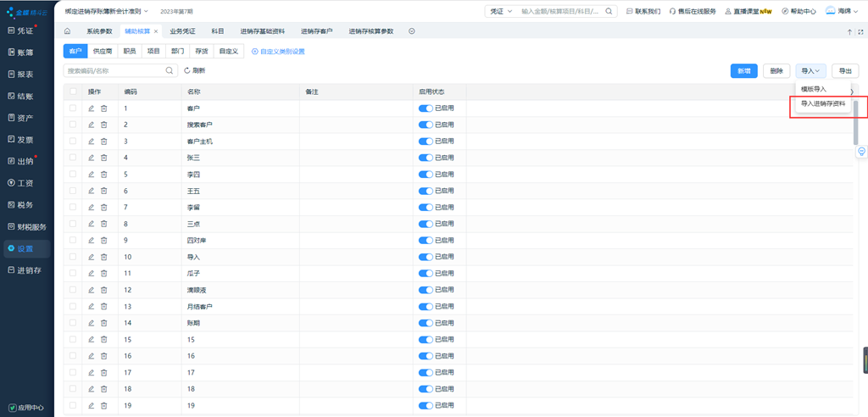Screen dimensions: 868x417
Task: Open the 联系我们 link
Action: point(643,11)
